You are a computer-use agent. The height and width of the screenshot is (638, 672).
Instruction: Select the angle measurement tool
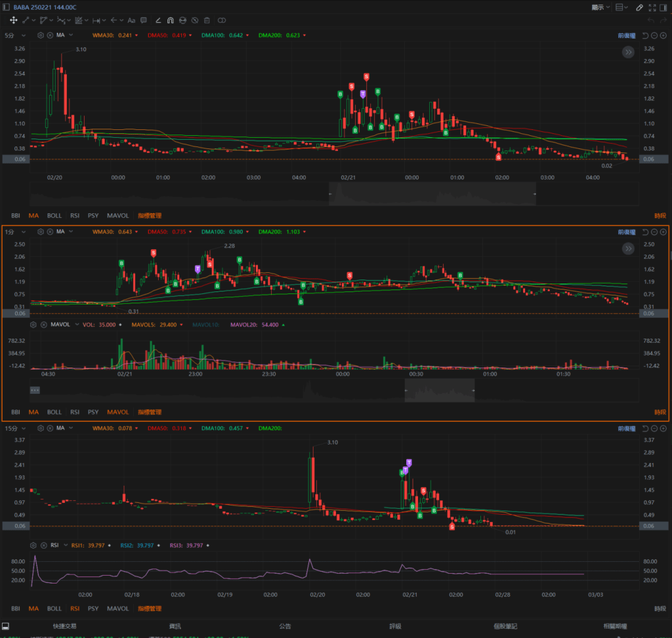157,20
